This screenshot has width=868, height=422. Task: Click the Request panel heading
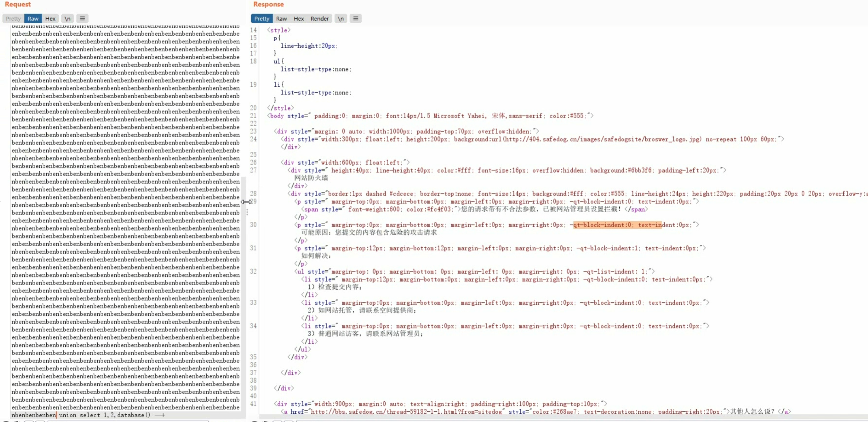click(17, 4)
